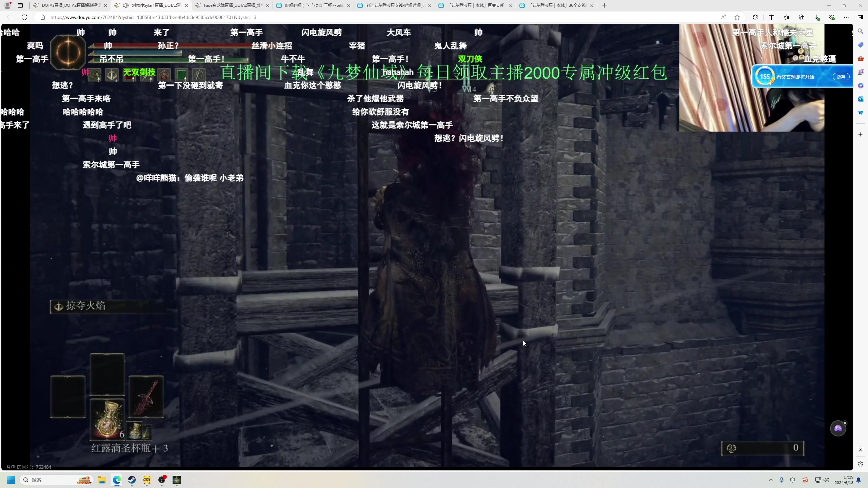This screenshot has width=868, height=488.
Task: Open the Windows Start menu
Action: click(x=11, y=480)
